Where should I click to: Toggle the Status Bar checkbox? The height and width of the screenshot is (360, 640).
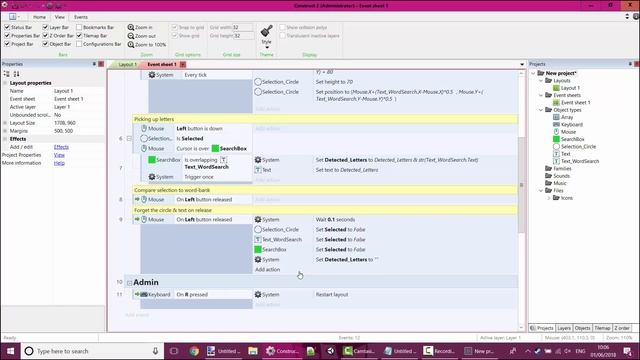(x=7, y=27)
